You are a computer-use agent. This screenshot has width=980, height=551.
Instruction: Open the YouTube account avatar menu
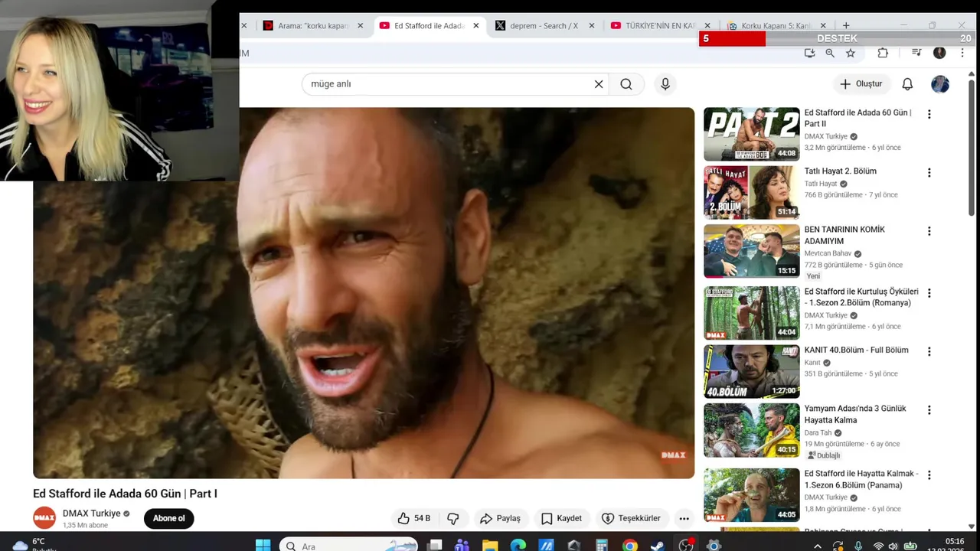940,84
